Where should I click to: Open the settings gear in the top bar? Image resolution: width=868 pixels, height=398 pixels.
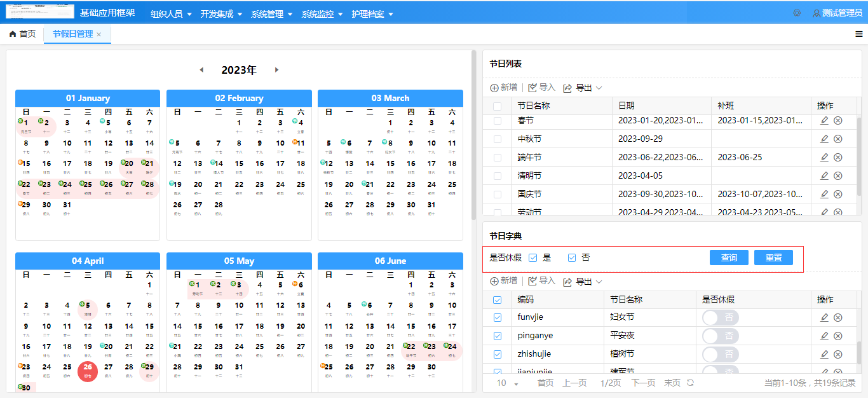[797, 12]
